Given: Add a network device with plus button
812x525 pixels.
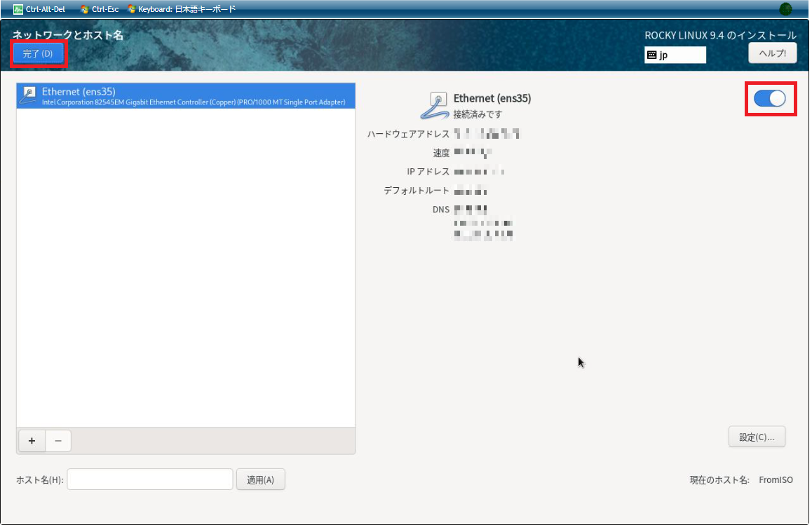Looking at the screenshot, I should coord(32,441).
